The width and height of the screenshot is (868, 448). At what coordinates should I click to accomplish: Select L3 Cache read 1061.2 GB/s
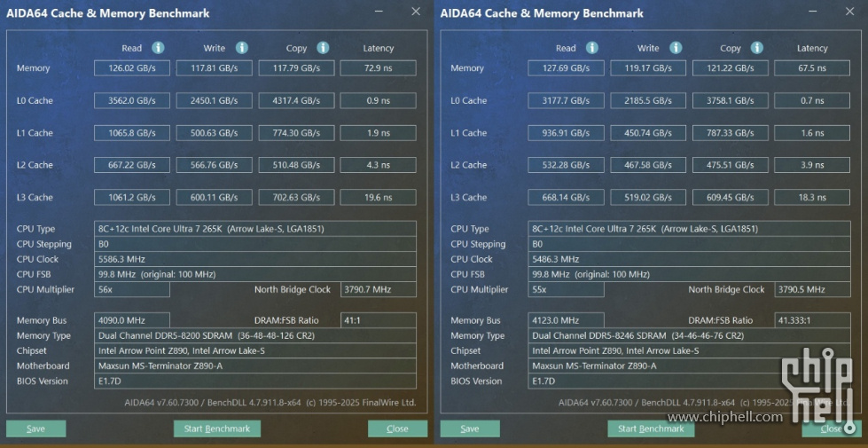(132, 197)
